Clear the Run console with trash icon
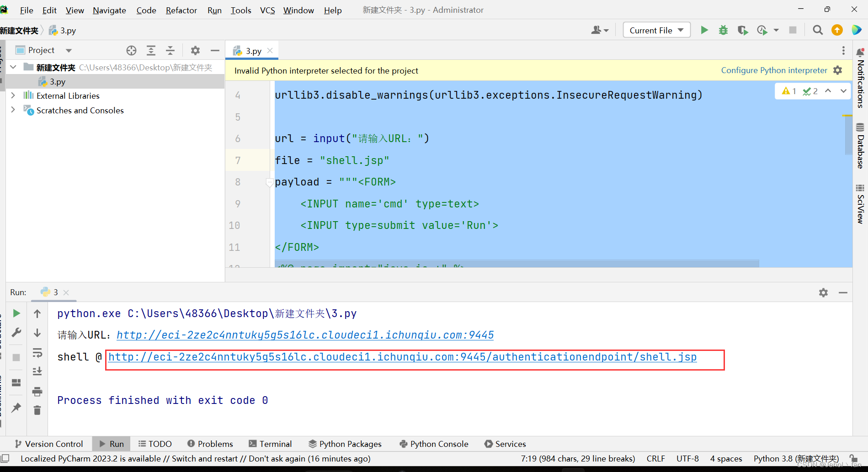The height and width of the screenshot is (472, 868). click(37, 410)
